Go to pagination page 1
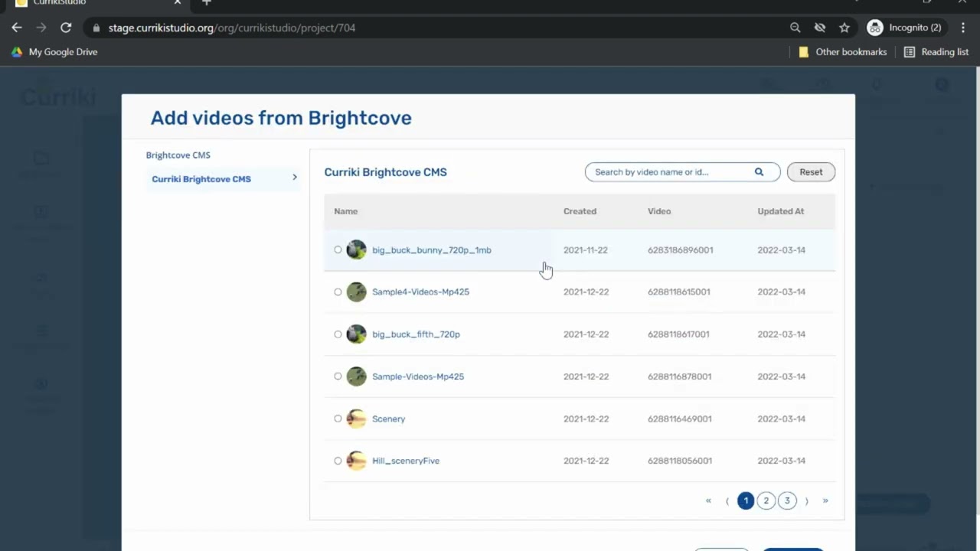The image size is (980, 551). (x=746, y=500)
